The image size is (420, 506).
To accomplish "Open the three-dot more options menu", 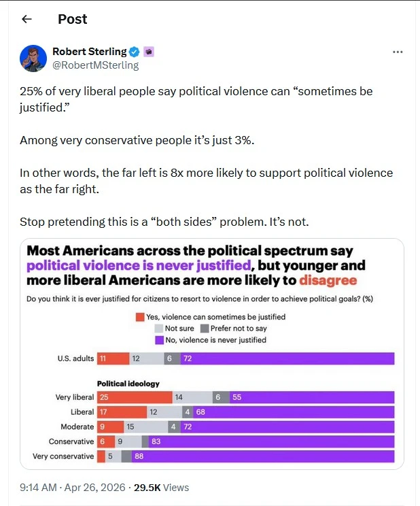I will [x=398, y=52].
